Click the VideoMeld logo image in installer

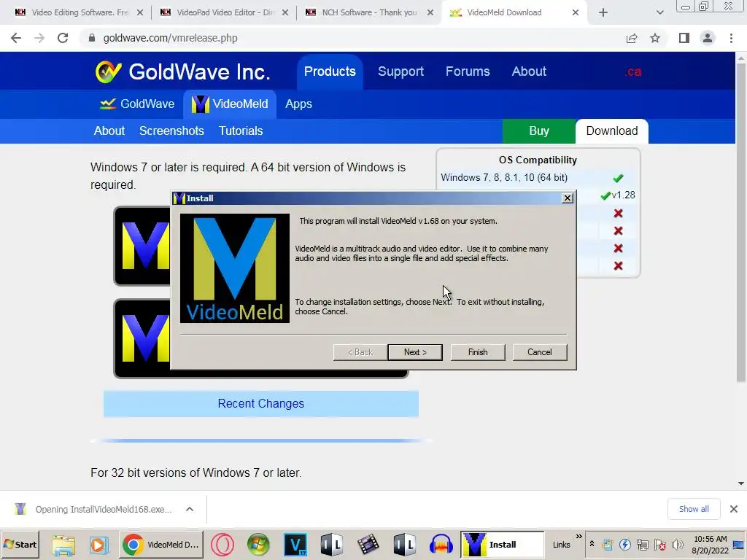[x=235, y=268]
